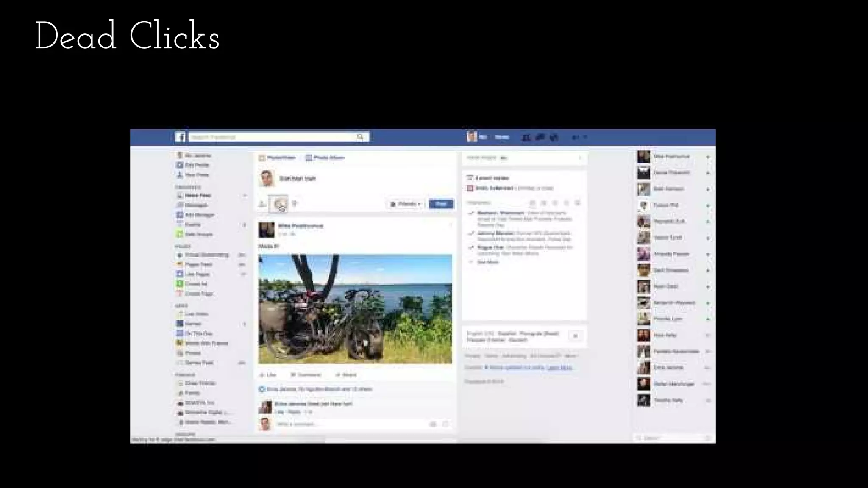This screenshot has width=868, height=488.
Task: Open Like Pages in the left sidebar
Action: [197, 274]
